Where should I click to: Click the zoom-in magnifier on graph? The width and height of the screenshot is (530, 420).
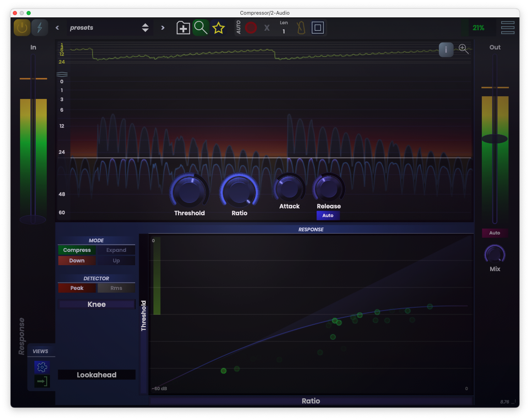click(x=464, y=49)
